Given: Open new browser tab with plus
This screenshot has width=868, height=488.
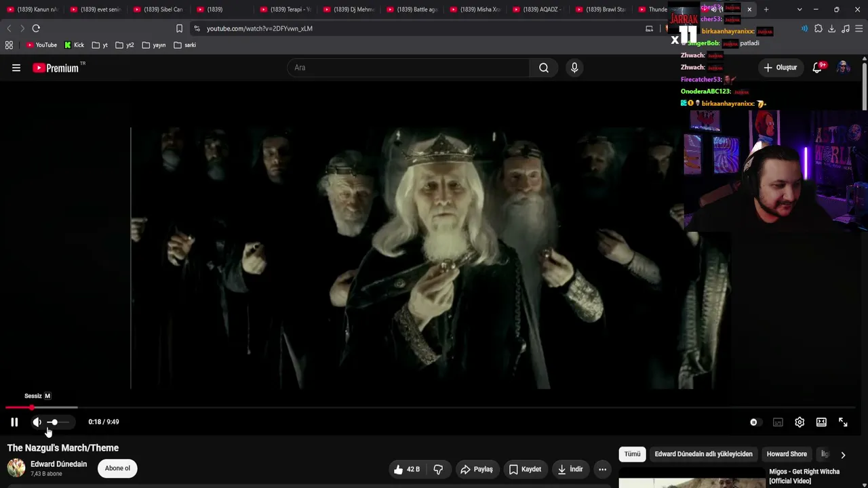Looking at the screenshot, I should [766, 9].
